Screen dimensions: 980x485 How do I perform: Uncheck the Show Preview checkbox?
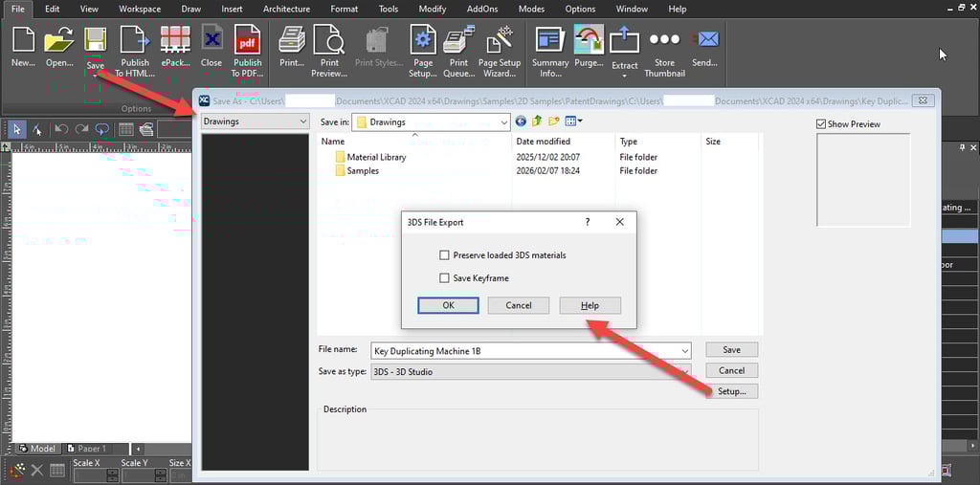pos(821,123)
